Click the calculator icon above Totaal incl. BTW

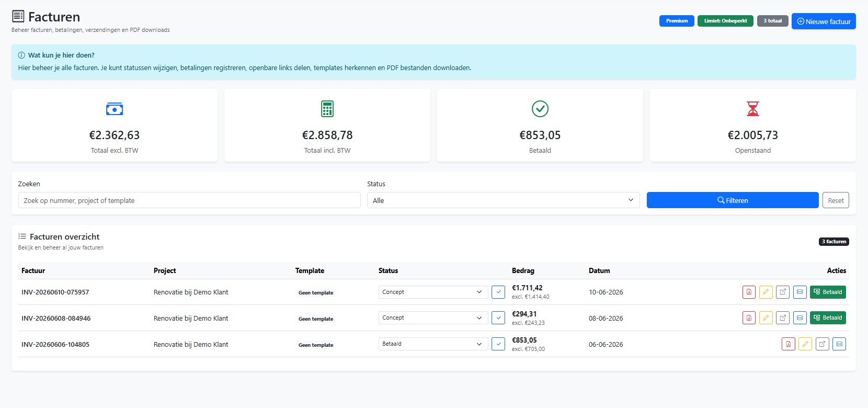point(327,109)
